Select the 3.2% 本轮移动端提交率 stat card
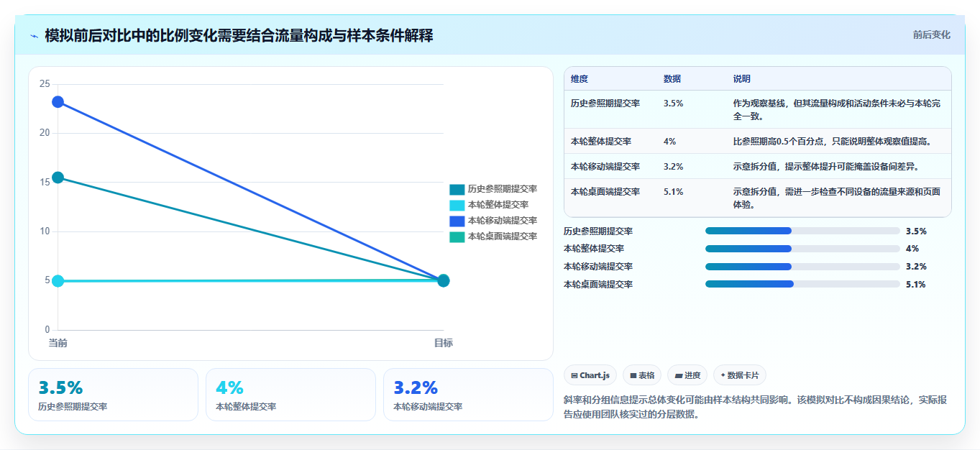This screenshot has height=450, width=980. pos(468,395)
